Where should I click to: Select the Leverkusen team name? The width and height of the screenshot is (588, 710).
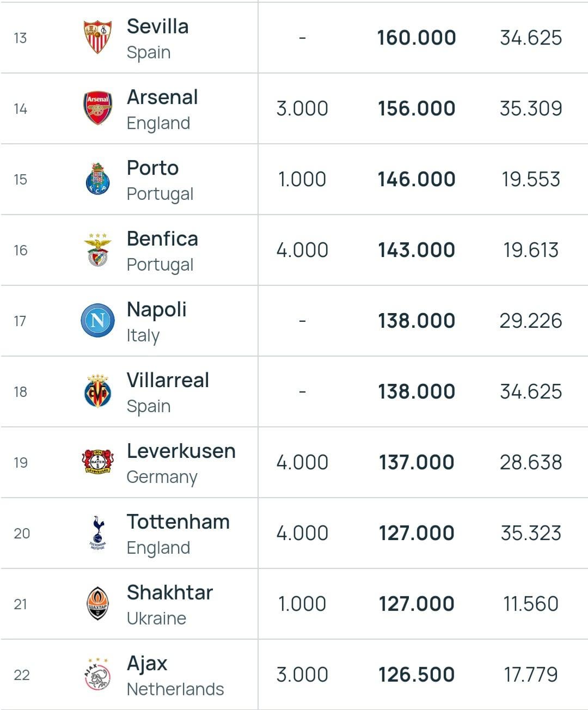pyautogui.click(x=181, y=451)
